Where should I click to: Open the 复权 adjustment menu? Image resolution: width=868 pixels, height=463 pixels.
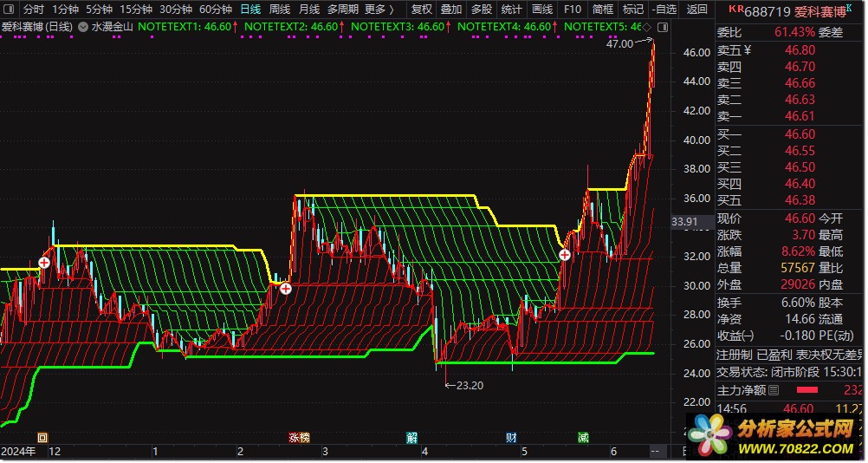421,10
